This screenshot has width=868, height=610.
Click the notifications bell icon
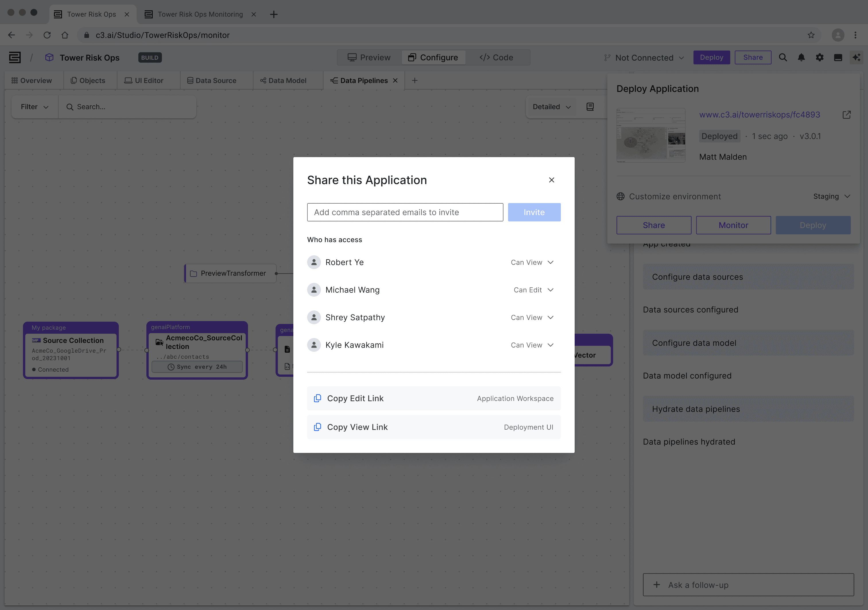coord(801,57)
